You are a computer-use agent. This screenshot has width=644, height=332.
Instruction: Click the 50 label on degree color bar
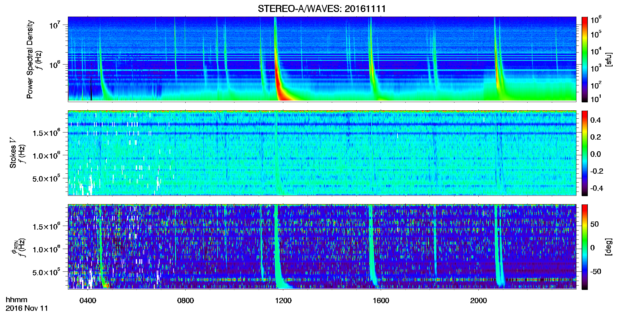click(x=595, y=224)
